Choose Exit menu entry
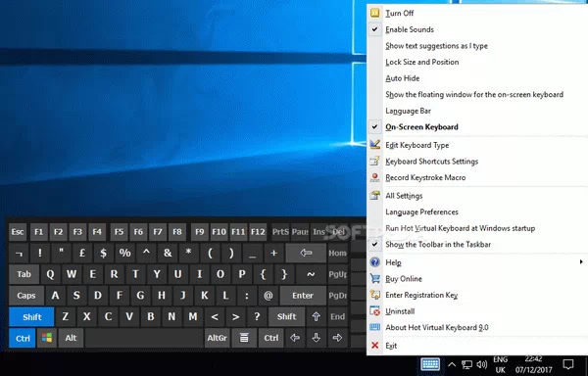This screenshot has height=376, width=588. 477,346
